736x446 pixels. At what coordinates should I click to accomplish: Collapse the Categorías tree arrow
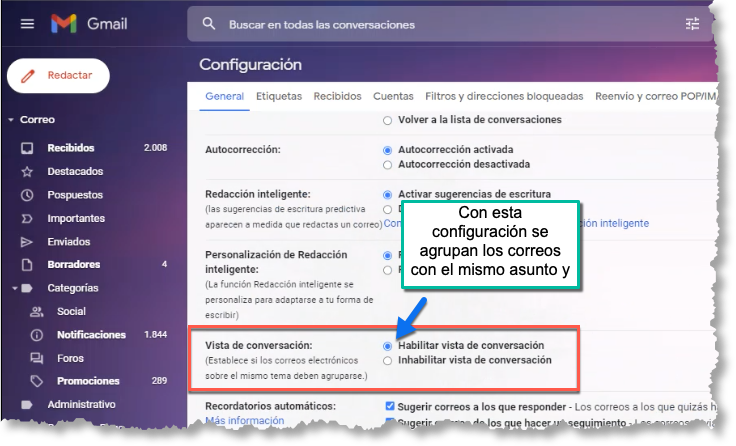point(15,288)
